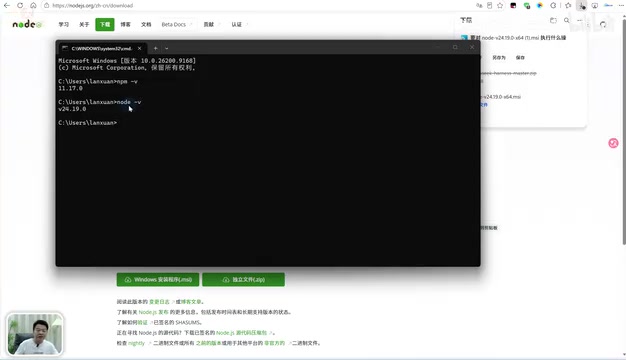This screenshot has width=626, height=360.
Task: Click 另存为 for the node msi download
Action: [499, 57]
